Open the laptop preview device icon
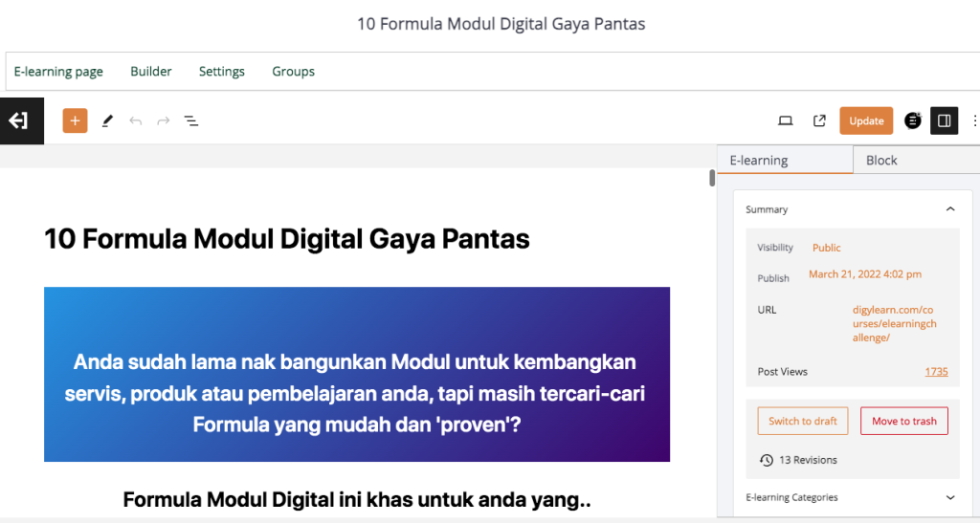The width and height of the screenshot is (980, 523). (786, 121)
